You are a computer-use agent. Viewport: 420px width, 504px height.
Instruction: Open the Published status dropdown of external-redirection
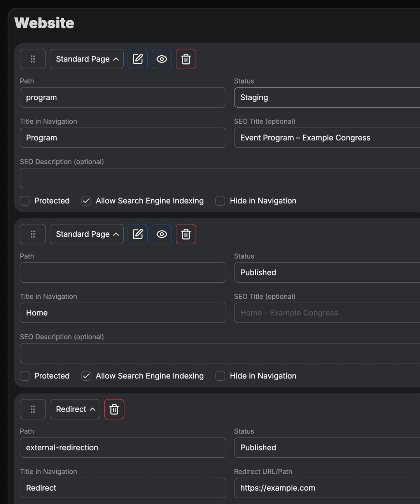(327, 447)
